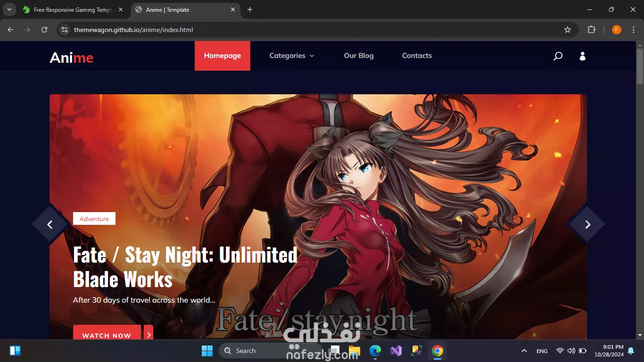Click the Watch Now button
The width and height of the screenshot is (644, 362).
coord(107,333)
